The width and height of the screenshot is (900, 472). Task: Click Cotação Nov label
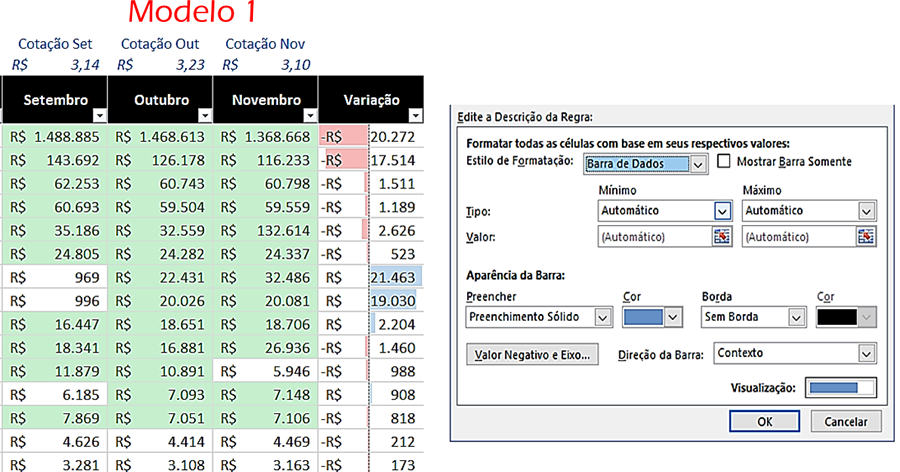coord(265,44)
